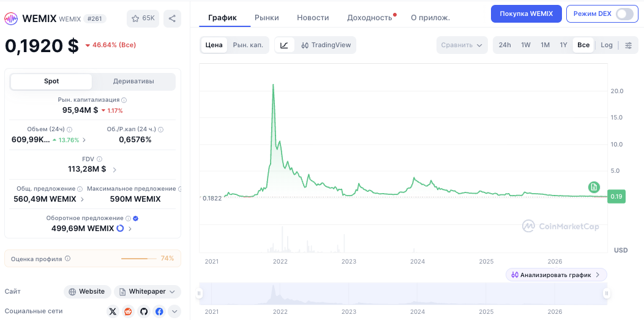Click the 95,94M $ market cap value
The width and height of the screenshot is (644, 320).
[80, 110]
